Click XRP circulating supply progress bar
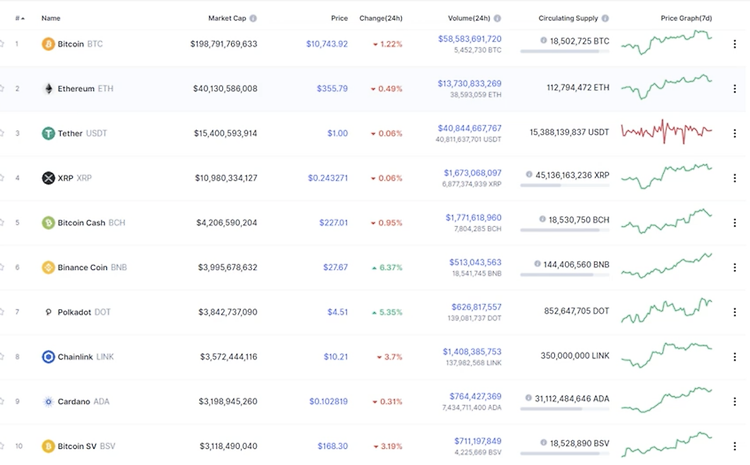Screen dimensions: 750x465 (x=565, y=185)
